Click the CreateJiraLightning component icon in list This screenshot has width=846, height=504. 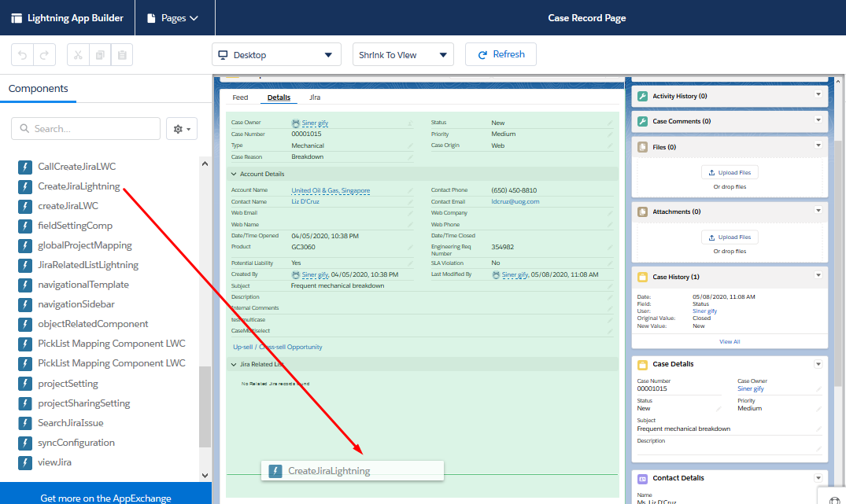[25, 186]
